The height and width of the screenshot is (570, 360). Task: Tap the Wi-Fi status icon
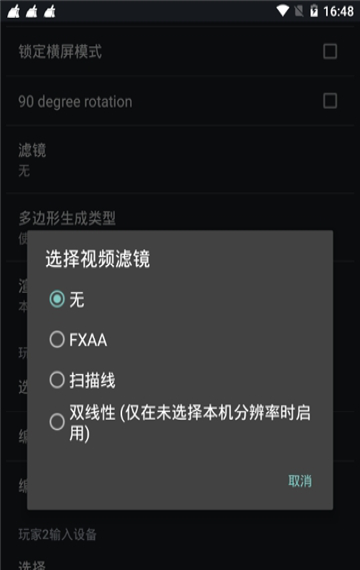point(283,11)
